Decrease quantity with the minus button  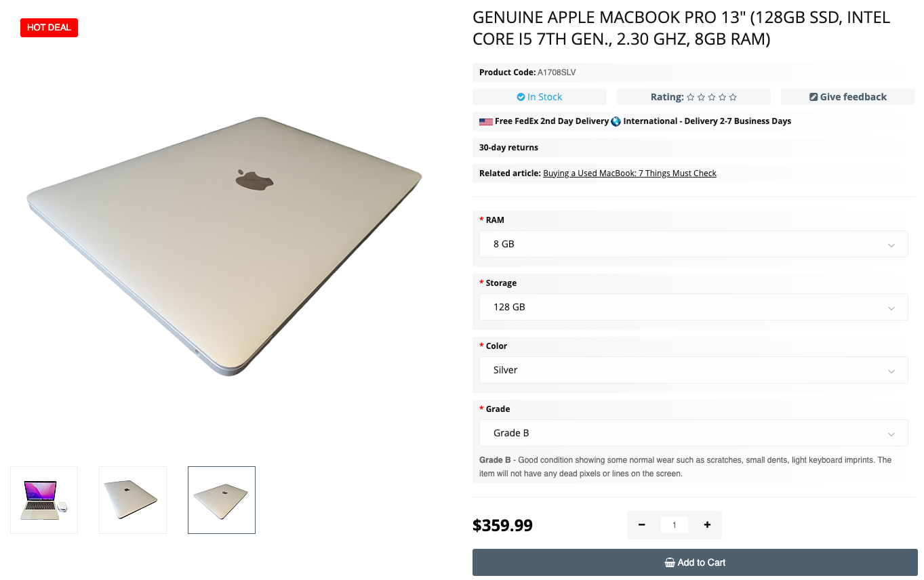click(x=641, y=525)
